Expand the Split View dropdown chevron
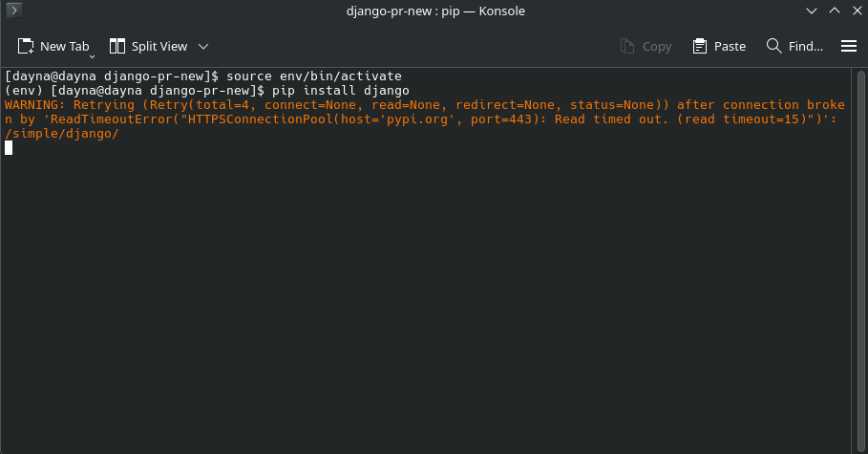 pos(203,46)
